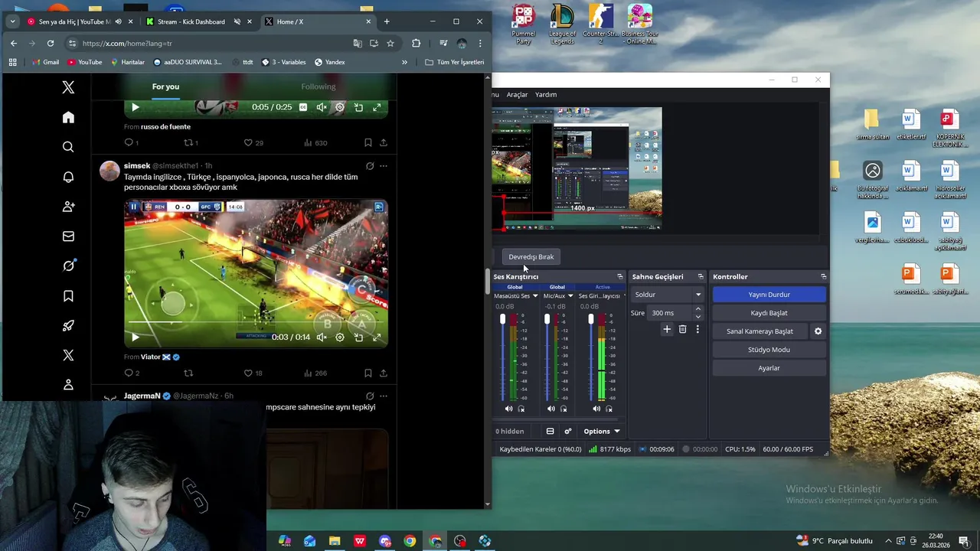Viewport: 980px width, 551px height.
Task: Undock the Ses Karıştırıcı panel
Action: click(620, 277)
